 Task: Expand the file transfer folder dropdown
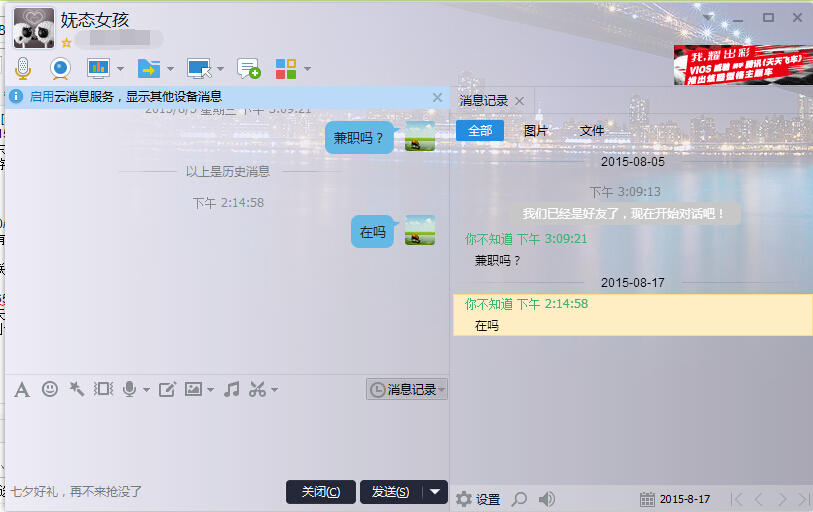(x=170, y=69)
